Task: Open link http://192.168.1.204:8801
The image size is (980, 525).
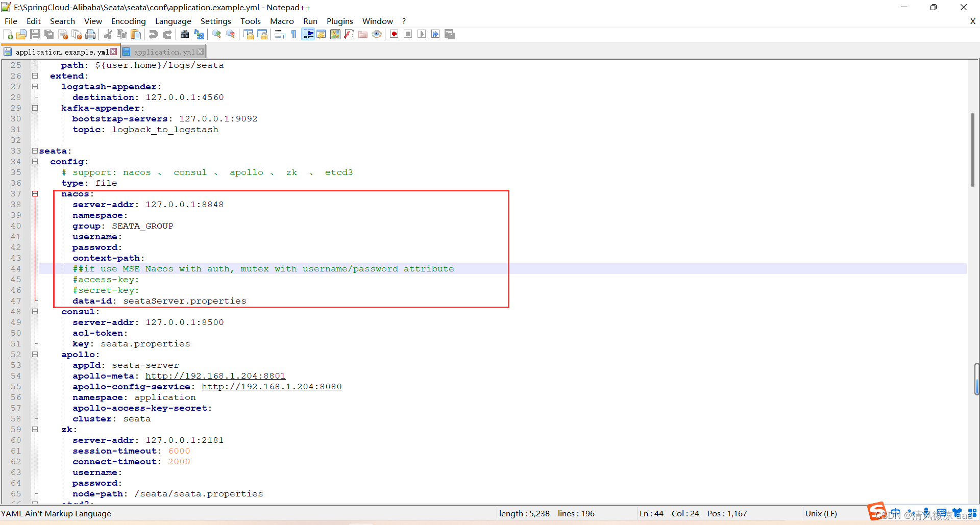Action: (215, 376)
